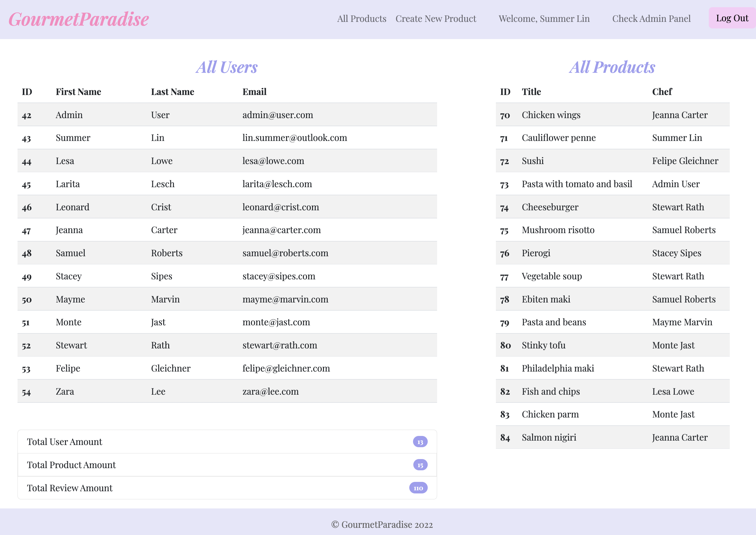756x535 pixels.
Task: Click Create New Product menu item
Action: [x=436, y=18]
